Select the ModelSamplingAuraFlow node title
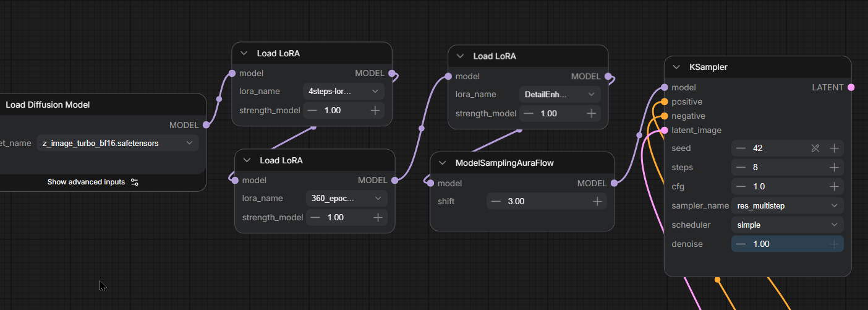 (504, 163)
